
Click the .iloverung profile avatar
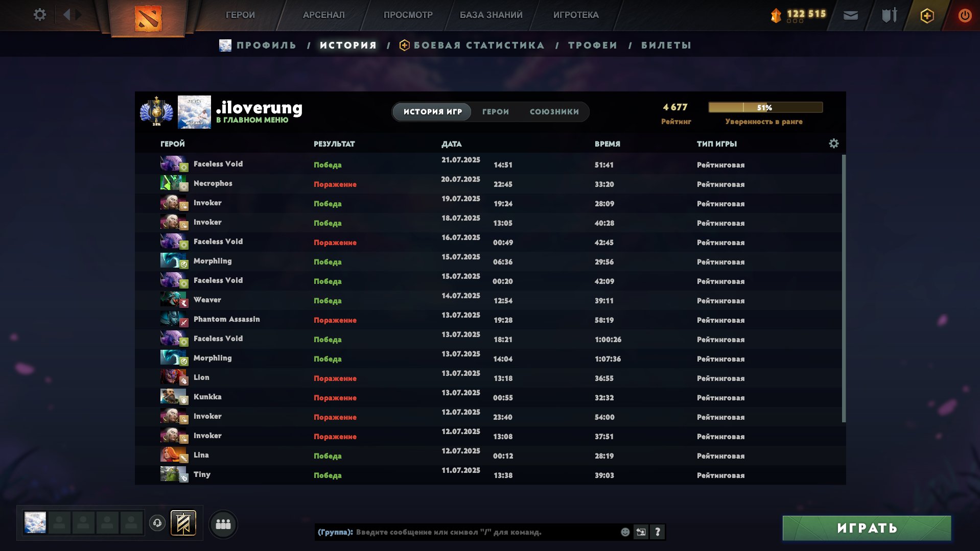(194, 112)
